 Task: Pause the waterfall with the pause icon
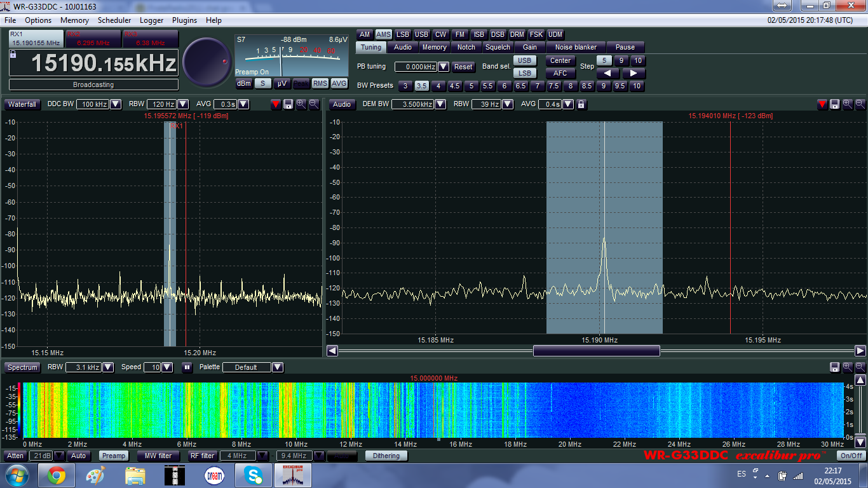coord(187,367)
